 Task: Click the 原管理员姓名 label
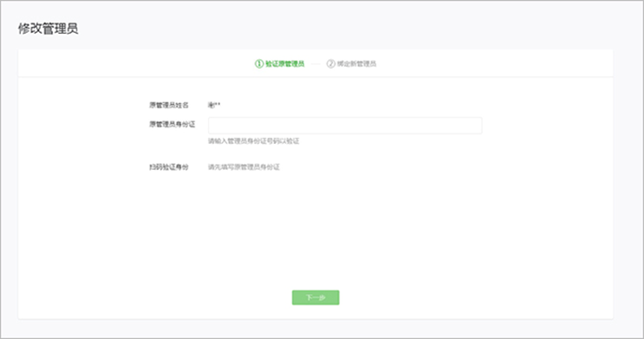[x=169, y=105]
